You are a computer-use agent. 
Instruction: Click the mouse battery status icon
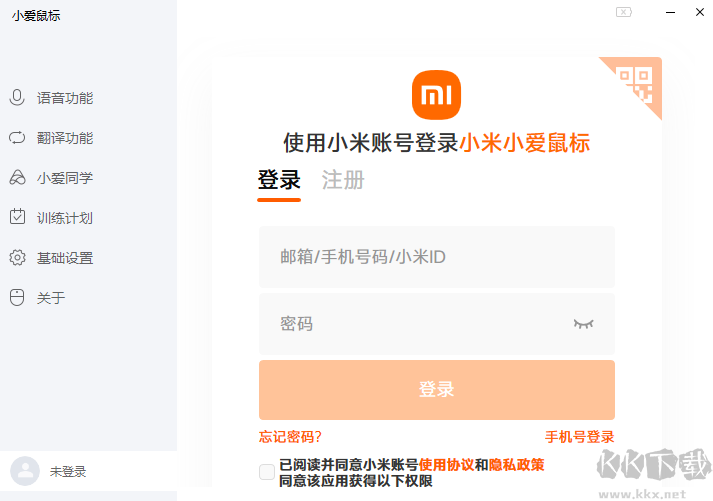[x=623, y=12]
